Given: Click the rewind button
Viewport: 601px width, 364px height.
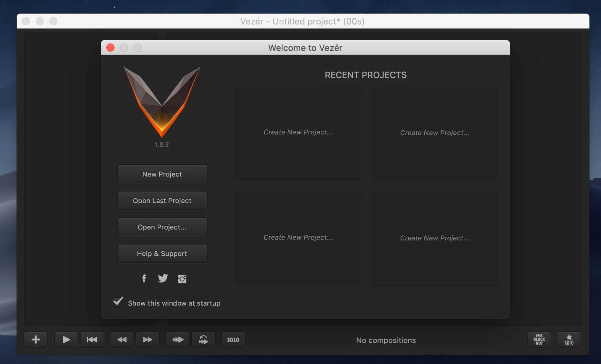Looking at the screenshot, I should tap(122, 340).
